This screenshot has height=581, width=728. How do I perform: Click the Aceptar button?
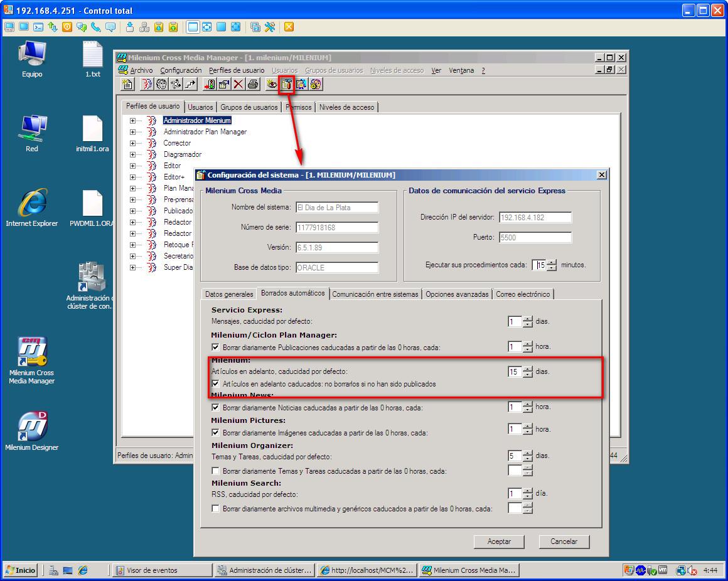(499, 541)
